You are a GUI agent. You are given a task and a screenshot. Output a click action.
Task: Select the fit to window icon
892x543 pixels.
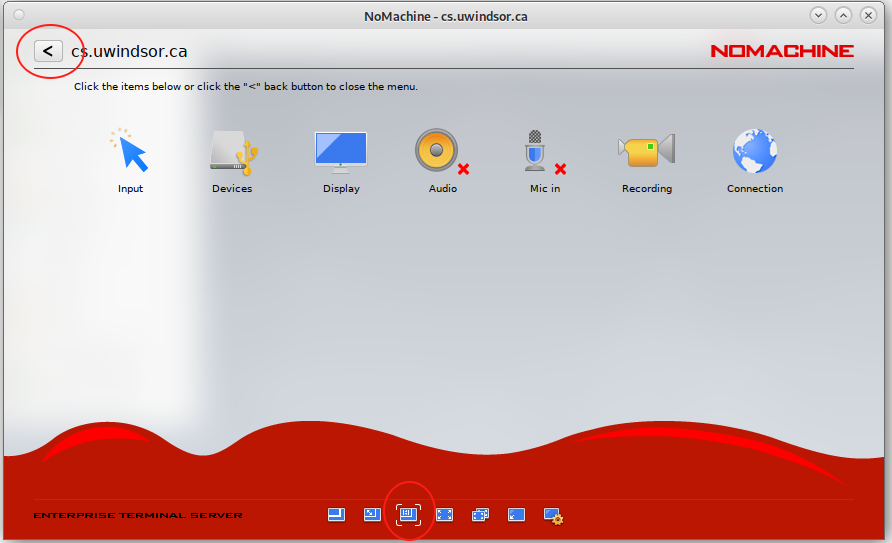(336, 515)
